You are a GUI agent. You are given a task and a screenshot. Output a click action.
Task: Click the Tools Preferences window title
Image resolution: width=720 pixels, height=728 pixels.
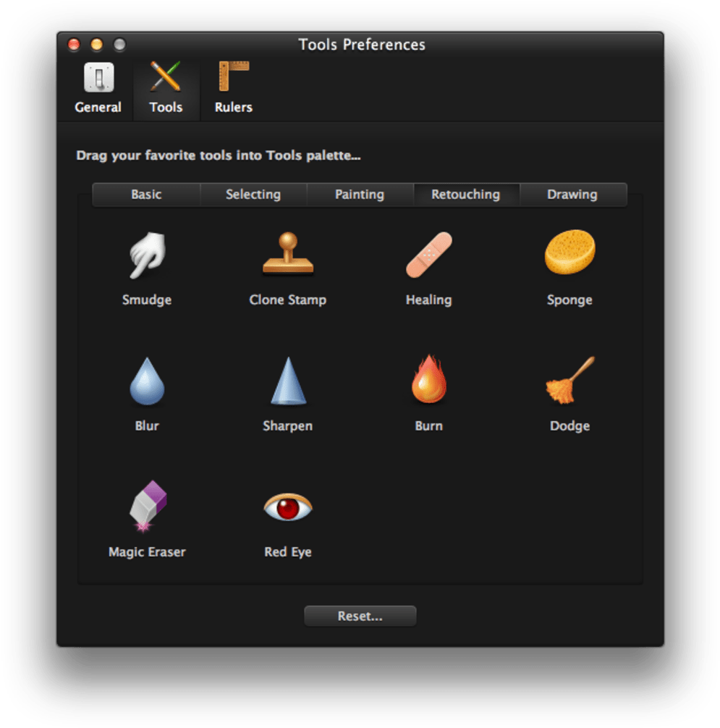pos(362,45)
